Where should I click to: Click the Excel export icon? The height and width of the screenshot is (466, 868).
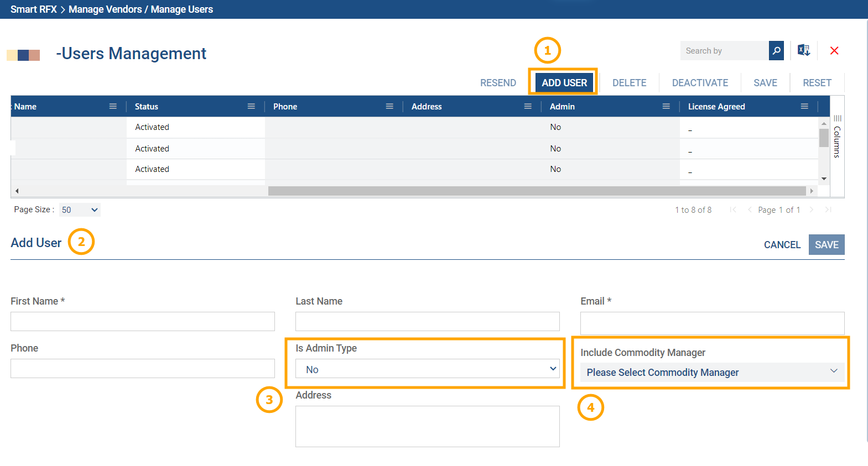pos(804,51)
